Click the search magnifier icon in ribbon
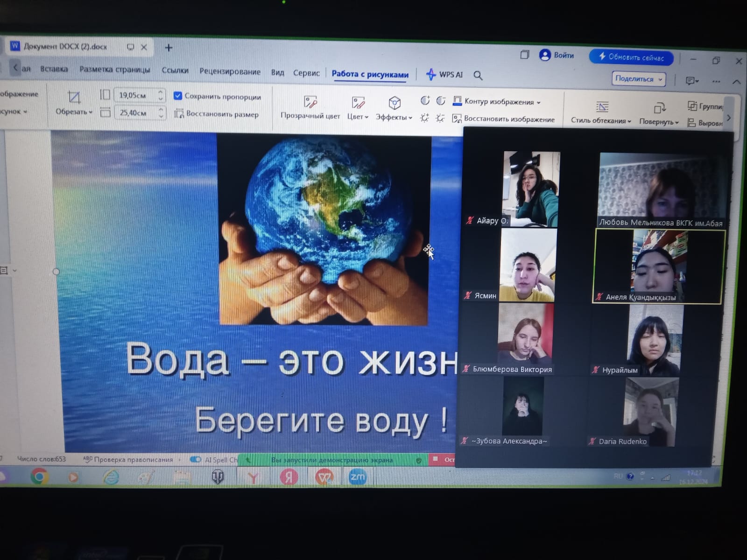The height and width of the screenshot is (560, 747). pos(478,75)
